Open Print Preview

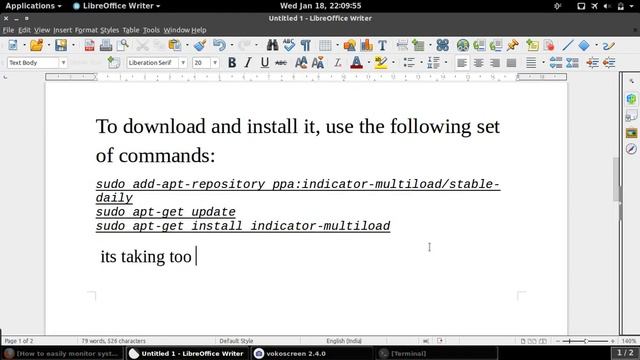tap(123, 45)
